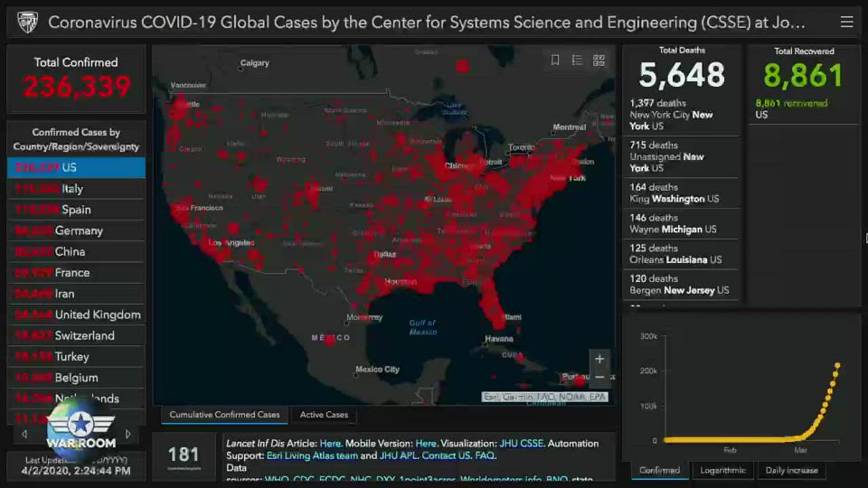
Task: Show the Daily Increase chart tab
Action: [x=791, y=470]
